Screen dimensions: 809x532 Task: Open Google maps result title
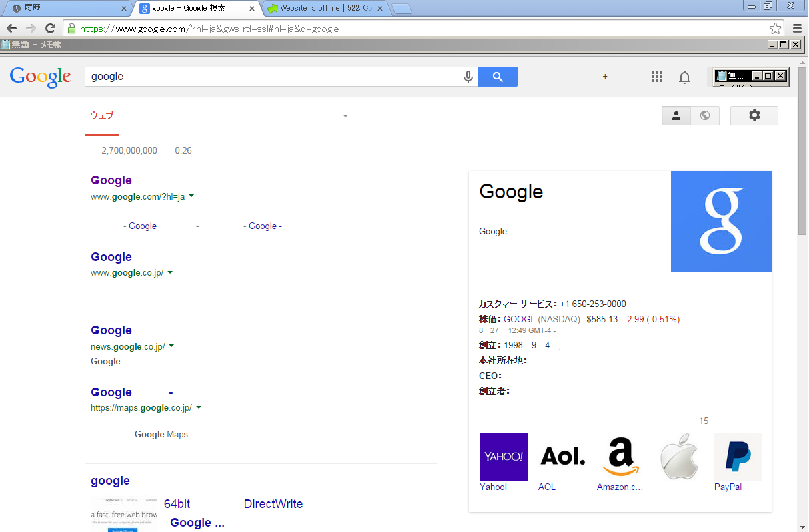pos(132,392)
